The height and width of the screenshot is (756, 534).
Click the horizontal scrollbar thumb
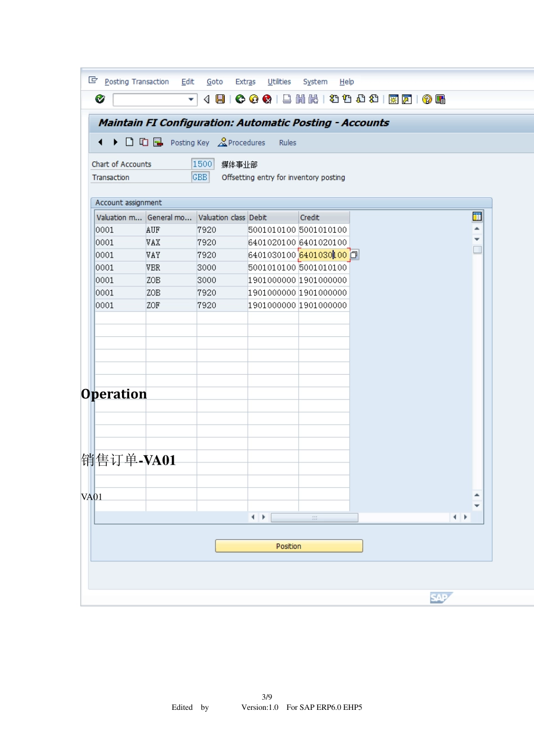click(x=314, y=517)
